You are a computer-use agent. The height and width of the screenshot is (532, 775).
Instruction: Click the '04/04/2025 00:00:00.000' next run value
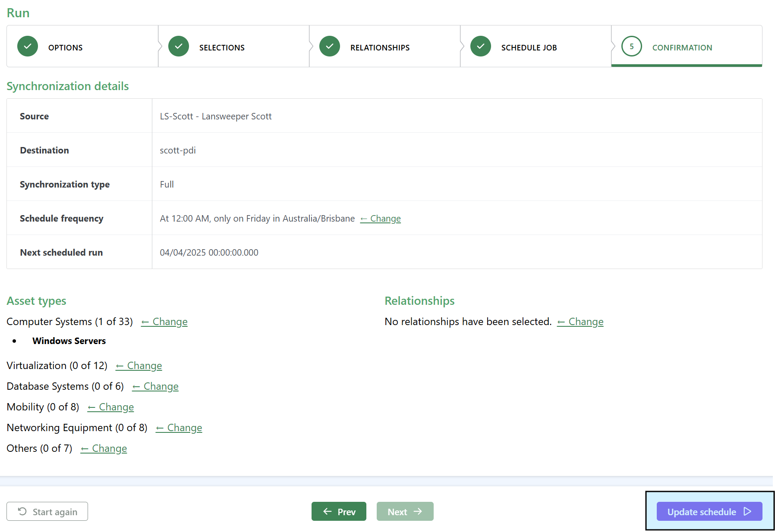click(209, 253)
